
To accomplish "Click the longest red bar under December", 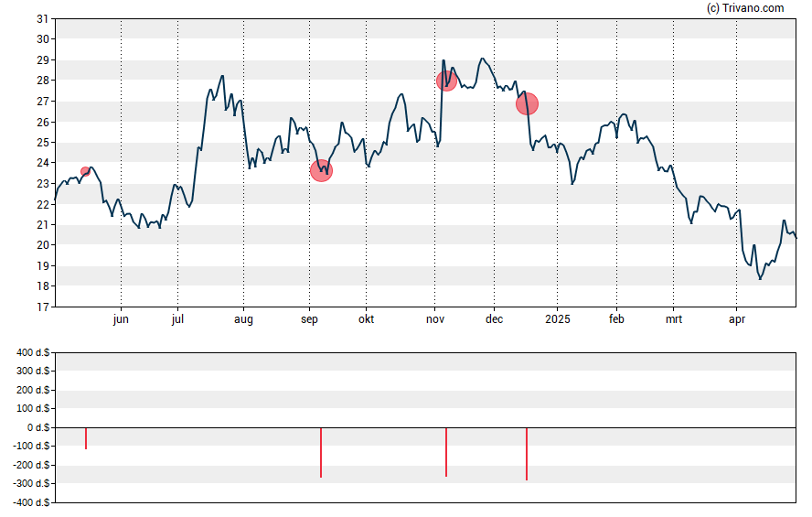I will click(527, 454).
